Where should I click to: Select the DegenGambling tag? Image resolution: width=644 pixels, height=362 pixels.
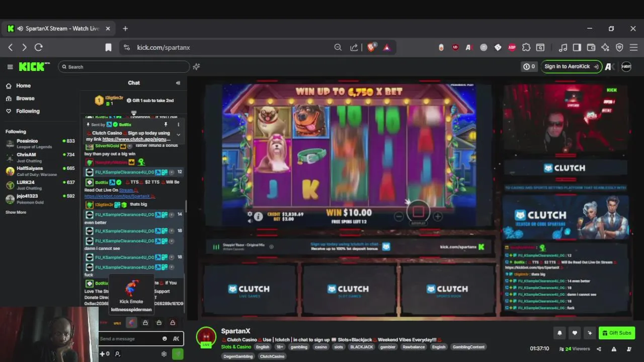(238, 356)
